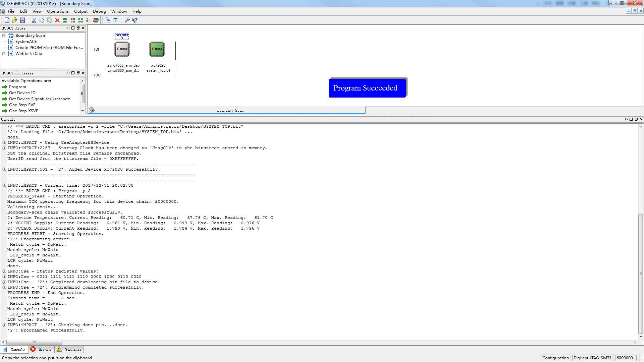Open the File menu

pyautogui.click(x=11, y=11)
